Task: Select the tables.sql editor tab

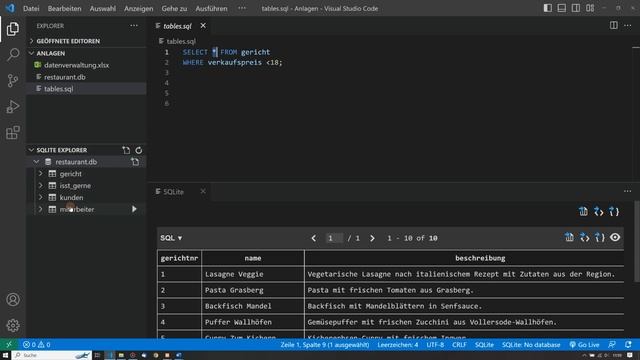Action: [x=178, y=26]
